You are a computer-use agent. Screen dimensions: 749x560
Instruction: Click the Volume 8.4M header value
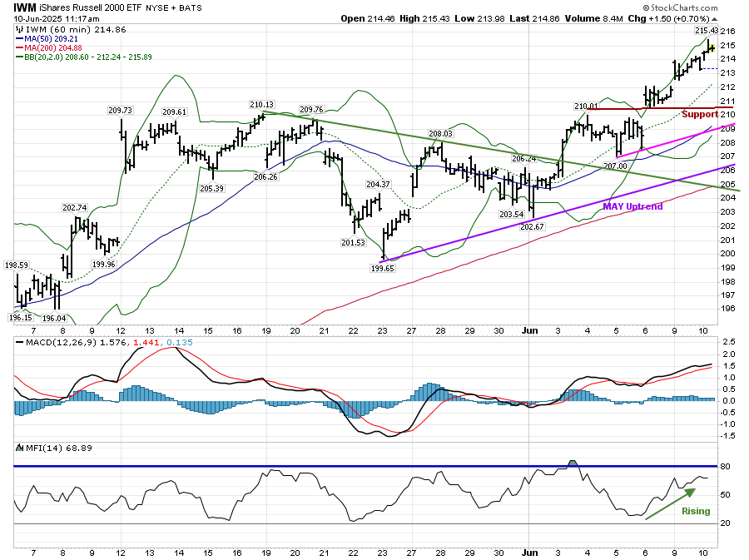coord(593,18)
